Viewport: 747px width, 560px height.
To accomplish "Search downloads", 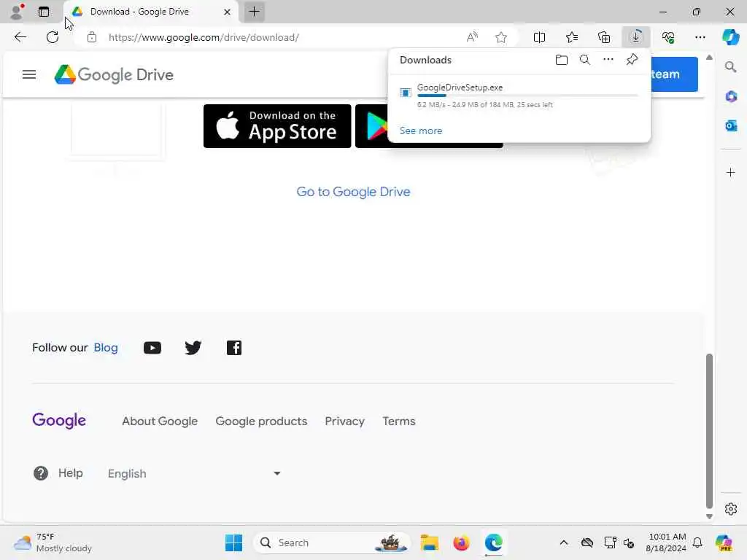I will point(585,60).
